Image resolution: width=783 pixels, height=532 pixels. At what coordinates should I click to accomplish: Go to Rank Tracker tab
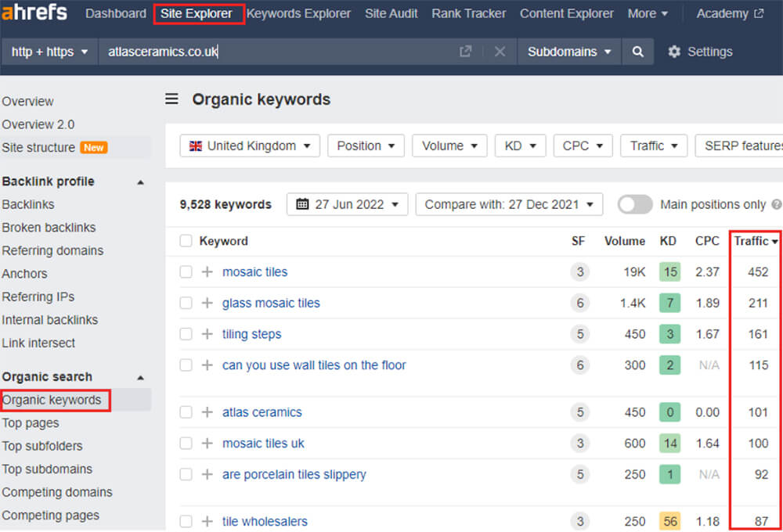[468, 13]
